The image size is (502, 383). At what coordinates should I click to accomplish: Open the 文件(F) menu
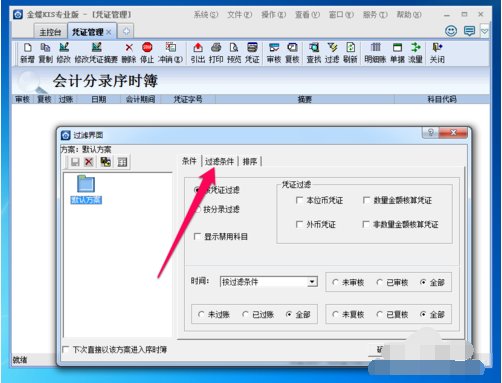tap(239, 15)
